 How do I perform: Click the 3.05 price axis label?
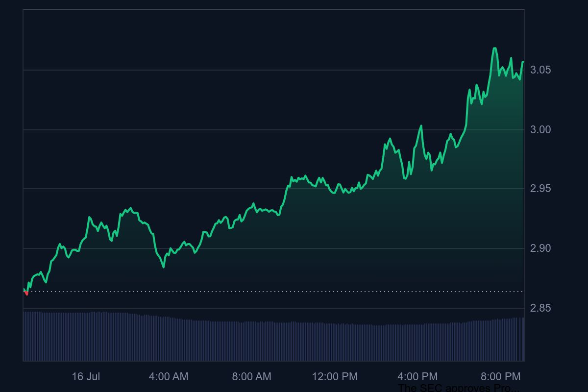pyautogui.click(x=540, y=70)
